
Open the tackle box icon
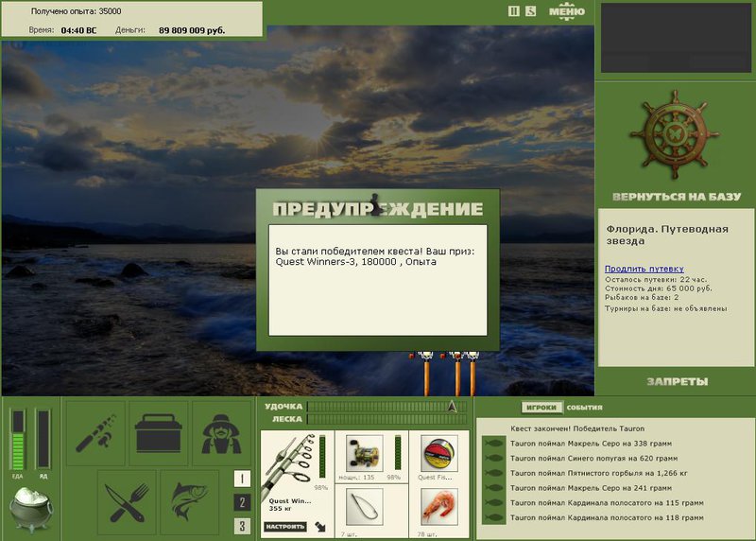click(159, 433)
